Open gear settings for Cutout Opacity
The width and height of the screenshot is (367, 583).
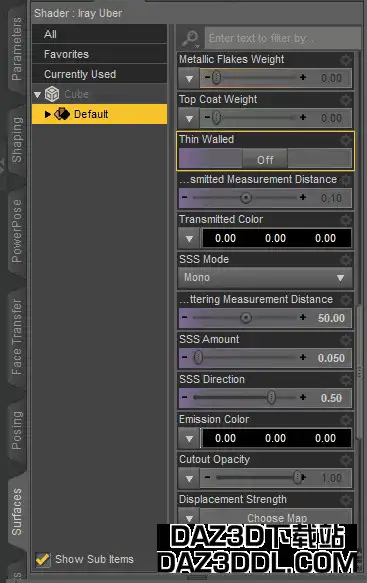[346, 460]
